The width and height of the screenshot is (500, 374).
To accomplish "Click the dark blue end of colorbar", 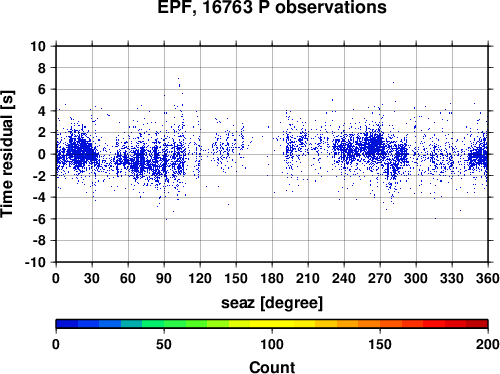I will pos(67,324).
